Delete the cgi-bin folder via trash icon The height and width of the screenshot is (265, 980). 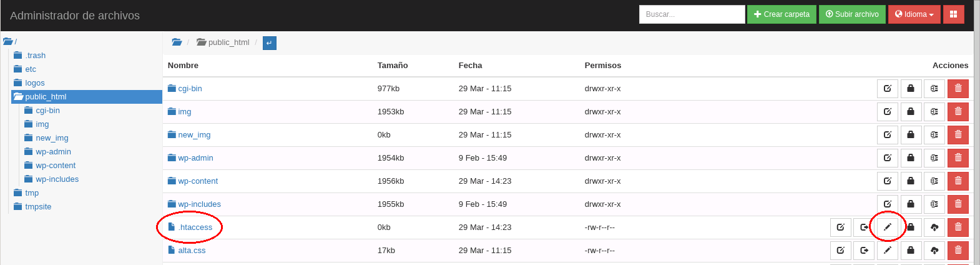coord(958,89)
